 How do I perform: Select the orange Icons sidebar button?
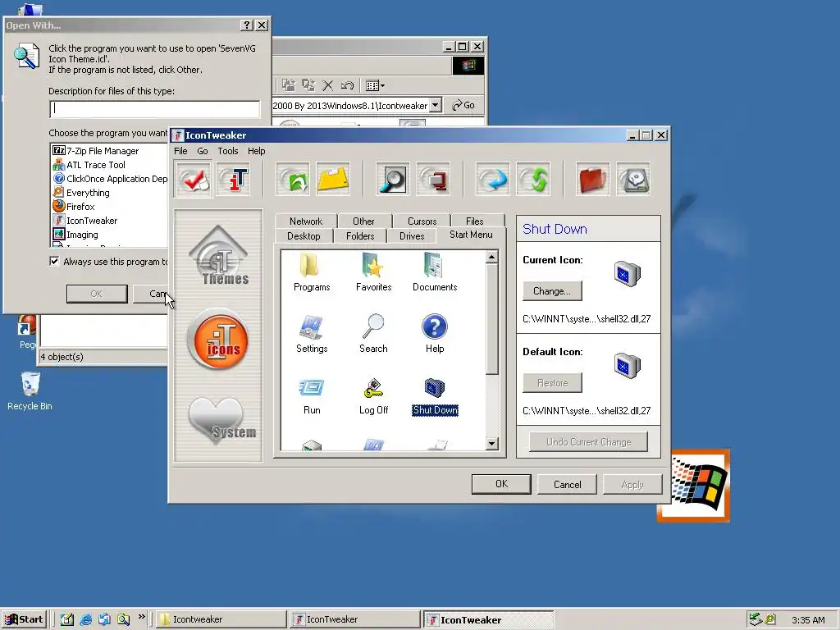218,339
